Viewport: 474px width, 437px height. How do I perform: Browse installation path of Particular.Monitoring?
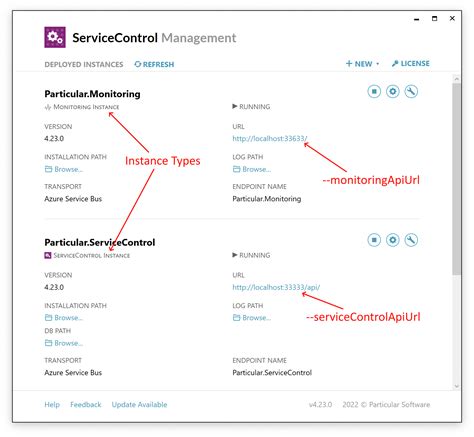pos(64,169)
